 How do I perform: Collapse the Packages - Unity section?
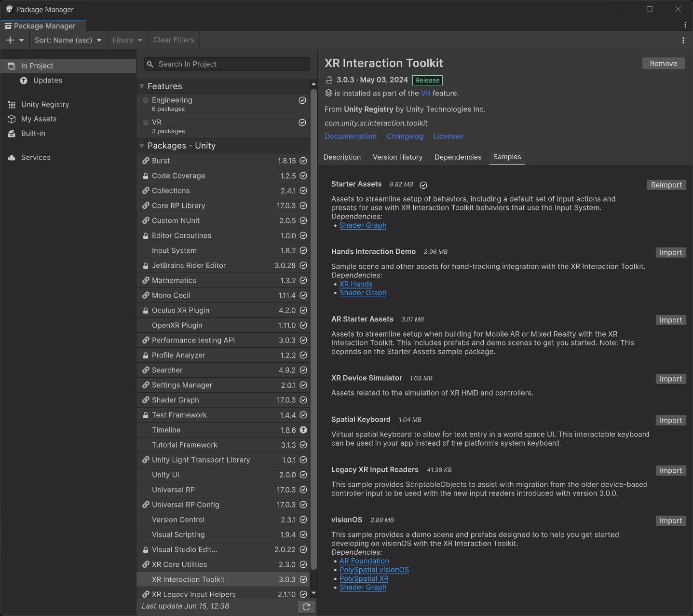coord(142,146)
